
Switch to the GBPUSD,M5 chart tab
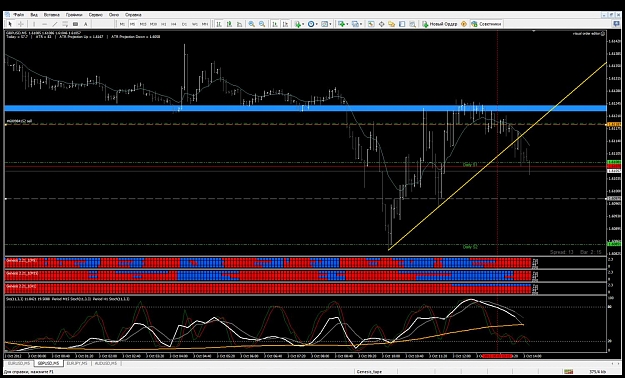(x=48, y=364)
